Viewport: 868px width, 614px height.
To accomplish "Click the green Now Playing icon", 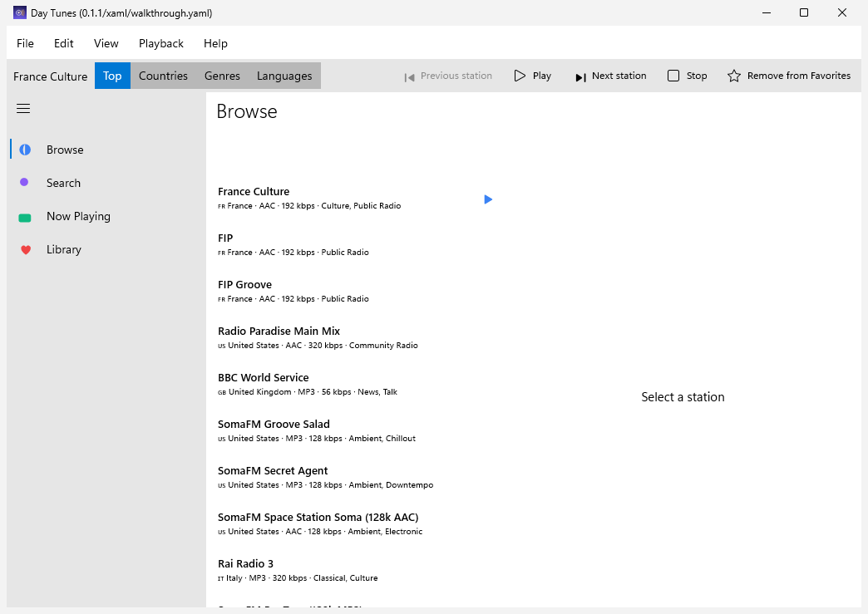I will pos(25,218).
